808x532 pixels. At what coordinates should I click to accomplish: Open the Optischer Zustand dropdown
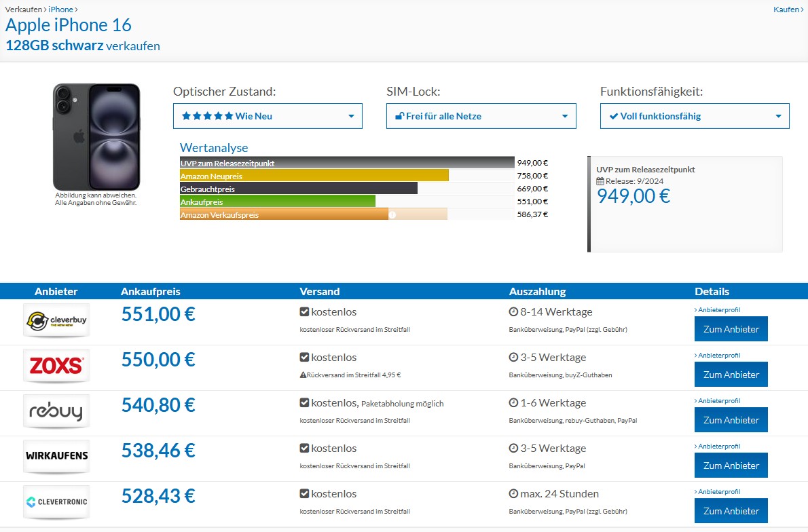[268, 116]
